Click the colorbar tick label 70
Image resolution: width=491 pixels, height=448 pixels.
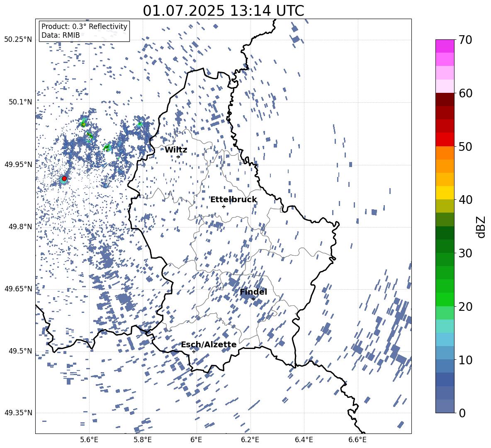coord(465,40)
